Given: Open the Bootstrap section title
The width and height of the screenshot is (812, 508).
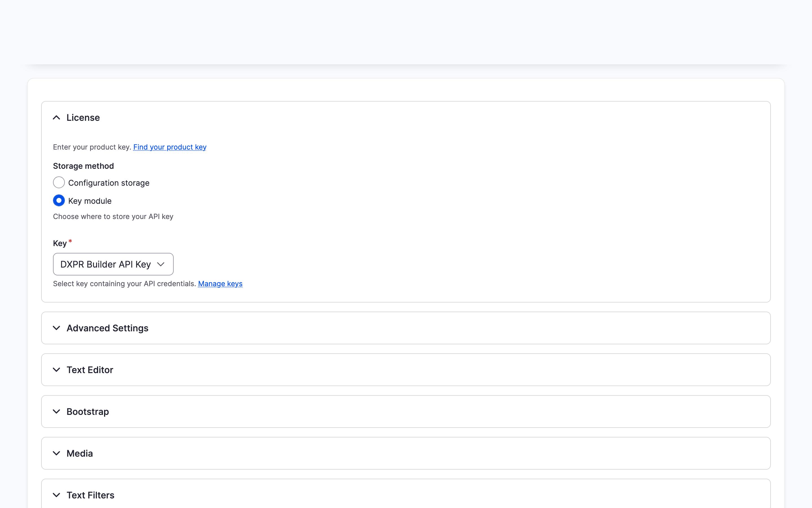Looking at the screenshot, I should tap(88, 411).
